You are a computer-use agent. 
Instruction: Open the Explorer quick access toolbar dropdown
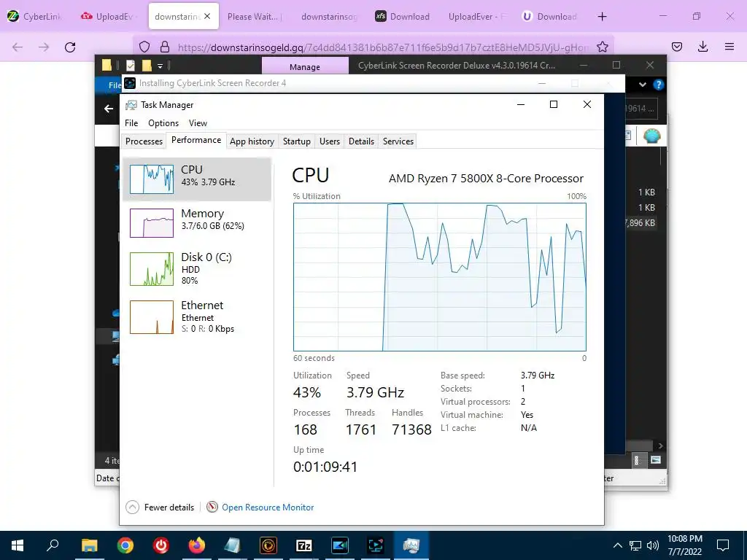(160, 66)
